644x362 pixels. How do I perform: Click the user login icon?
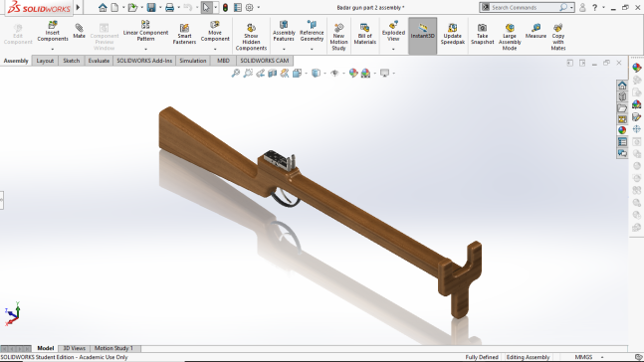click(x=582, y=7)
